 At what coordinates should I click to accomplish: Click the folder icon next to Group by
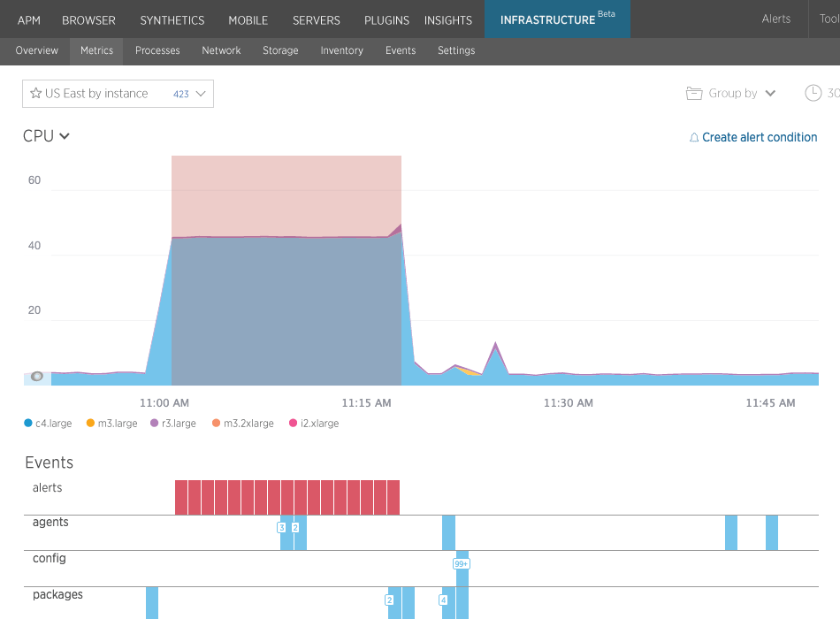tap(695, 94)
